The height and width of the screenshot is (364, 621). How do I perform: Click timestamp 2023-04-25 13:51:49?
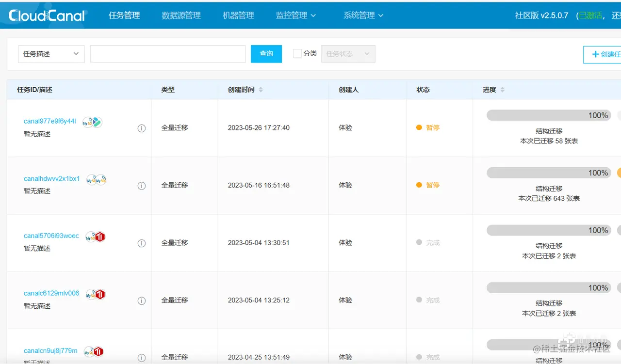click(259, 357)
